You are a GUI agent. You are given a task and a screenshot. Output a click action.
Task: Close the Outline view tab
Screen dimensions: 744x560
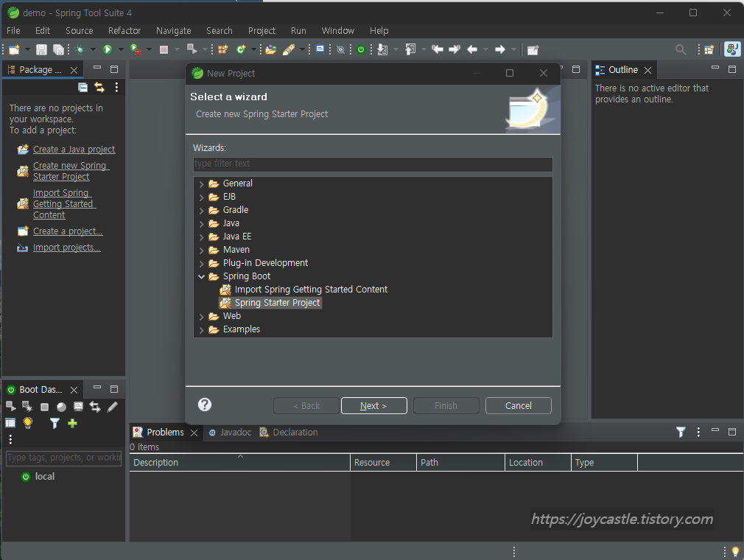[x=648, y=70]
